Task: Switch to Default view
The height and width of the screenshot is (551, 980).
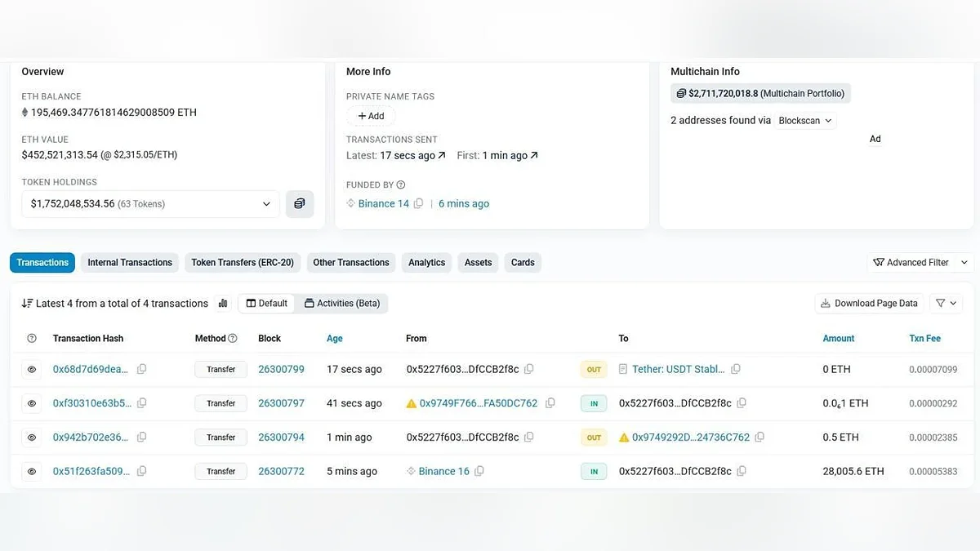Action: coord(267,304)
